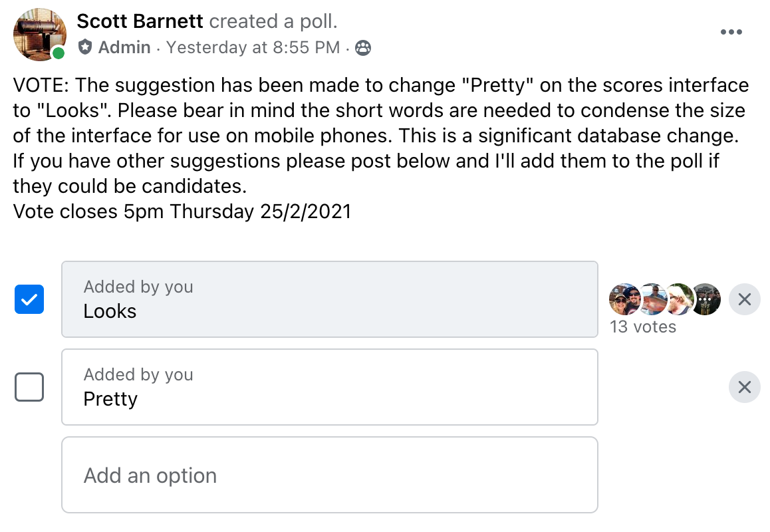Viewport: 770px width, 532px height.
Task: Remove the Pretty poll option
Action: point(745,387)
